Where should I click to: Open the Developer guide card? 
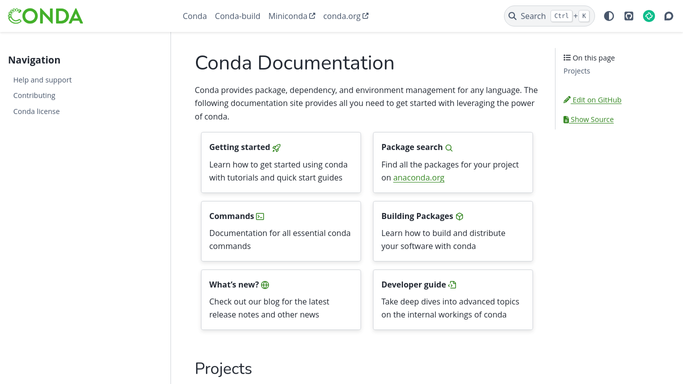click(x=453, y=300)
